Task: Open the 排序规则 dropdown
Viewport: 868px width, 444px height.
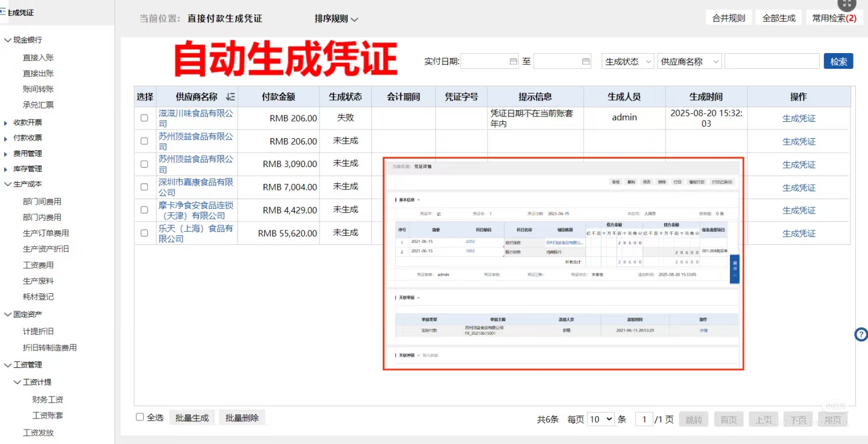Action: pos(336,19)
